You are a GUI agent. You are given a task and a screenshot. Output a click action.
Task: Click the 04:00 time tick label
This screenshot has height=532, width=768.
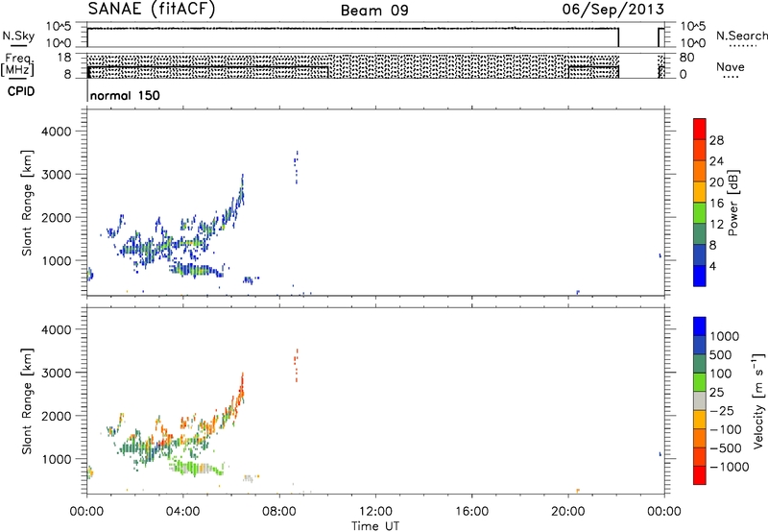tap(183, 512)
